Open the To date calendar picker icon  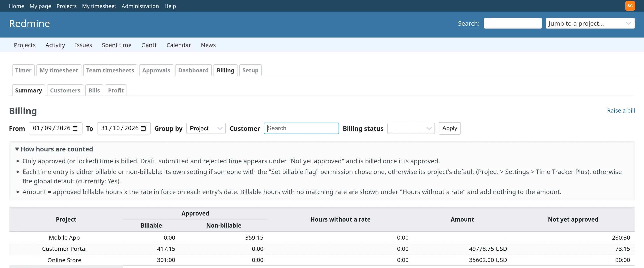pos(143,128)
